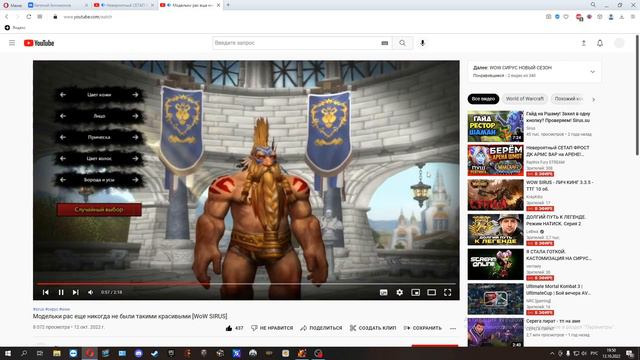Open the browser easy setup menu

pyautogui.click(x=633, y=17)
